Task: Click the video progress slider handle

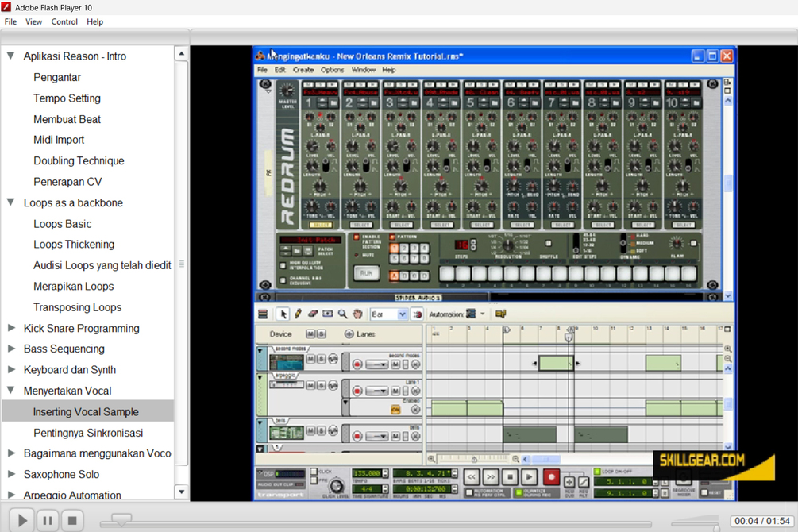Action: click(x=121, y=519)
